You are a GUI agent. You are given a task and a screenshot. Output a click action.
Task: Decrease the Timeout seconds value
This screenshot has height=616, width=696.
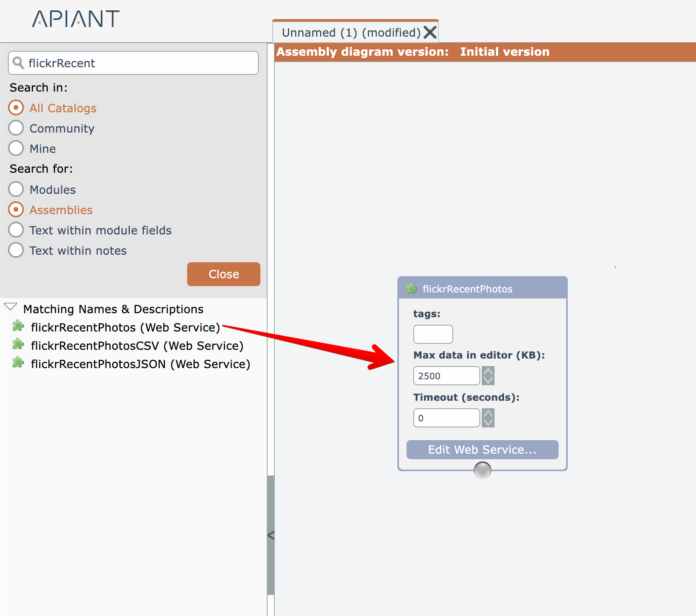click(488, 422)
